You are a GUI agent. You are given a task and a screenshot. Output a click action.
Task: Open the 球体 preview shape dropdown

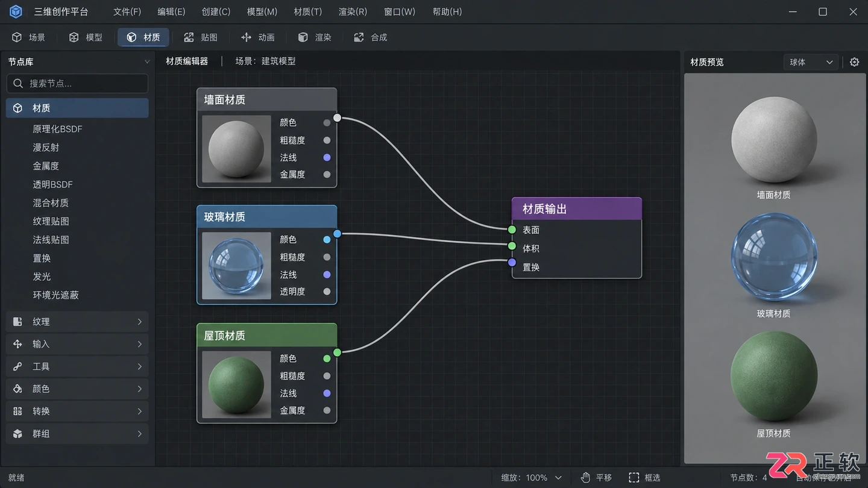(811, 62)
